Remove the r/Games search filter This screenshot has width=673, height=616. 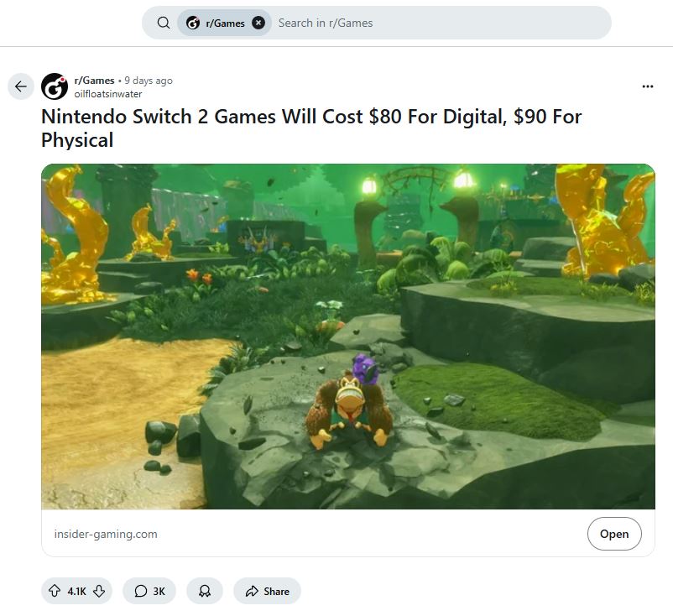tap(258, 23)
